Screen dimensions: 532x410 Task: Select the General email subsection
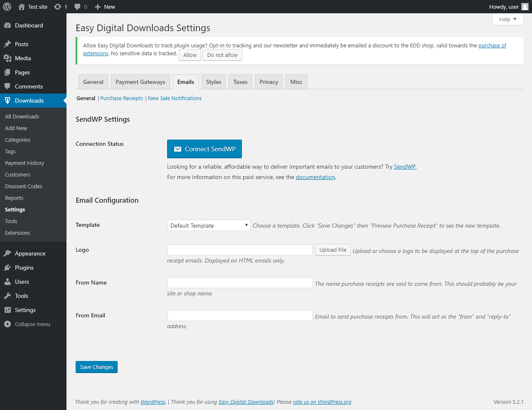pyautogui.click(x=86, y=98)
